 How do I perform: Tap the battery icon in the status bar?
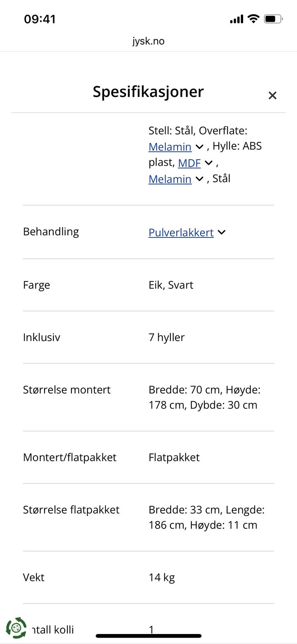point(272,18)
